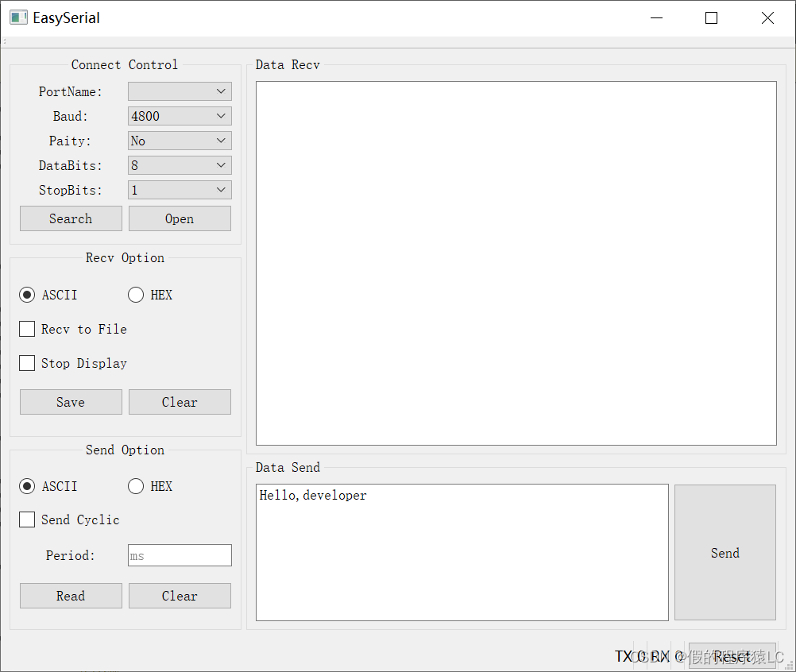Click the large Send button
796x672 pixels.
[725, 553]
